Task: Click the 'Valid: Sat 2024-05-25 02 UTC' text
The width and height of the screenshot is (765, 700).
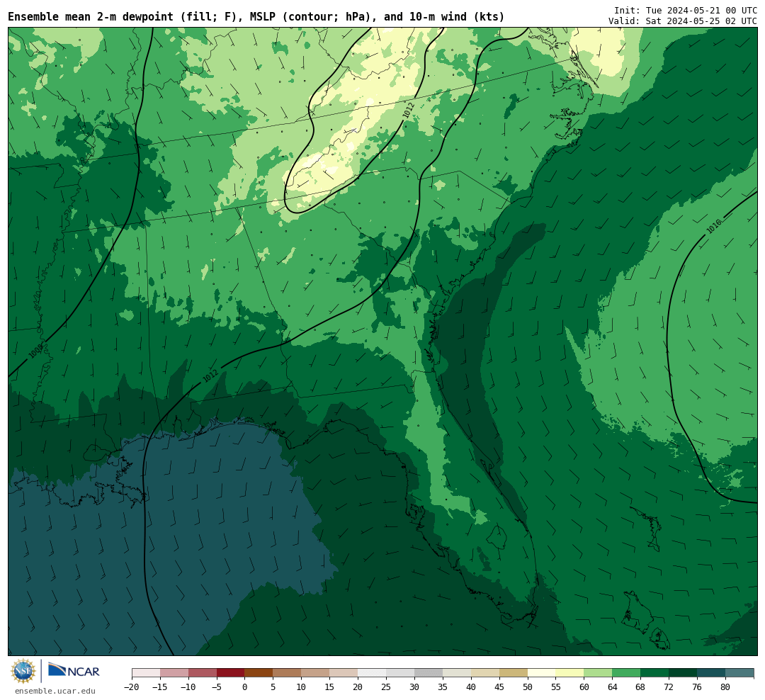Action: 683,21
